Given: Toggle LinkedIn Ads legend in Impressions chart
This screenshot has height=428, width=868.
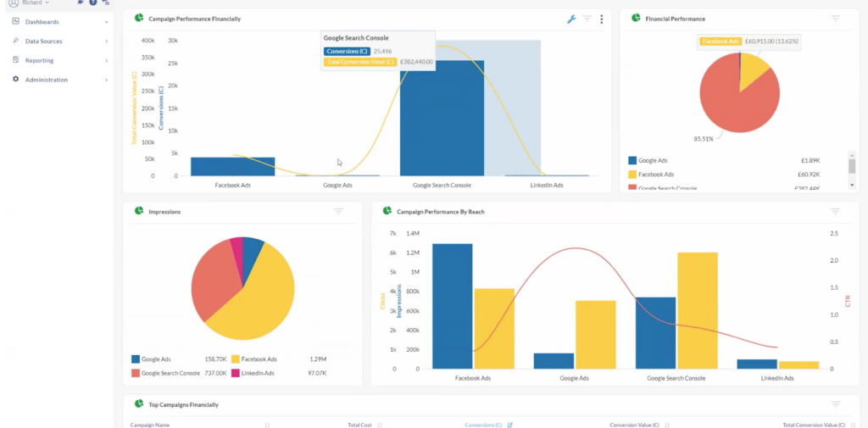Looking at the screenshot, I should [x=253, y=373].
